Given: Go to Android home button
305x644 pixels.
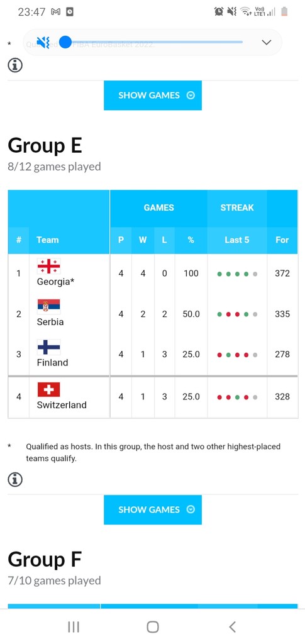Looking at the screenshot, I should pyautogui.click(x=153, y=627).
